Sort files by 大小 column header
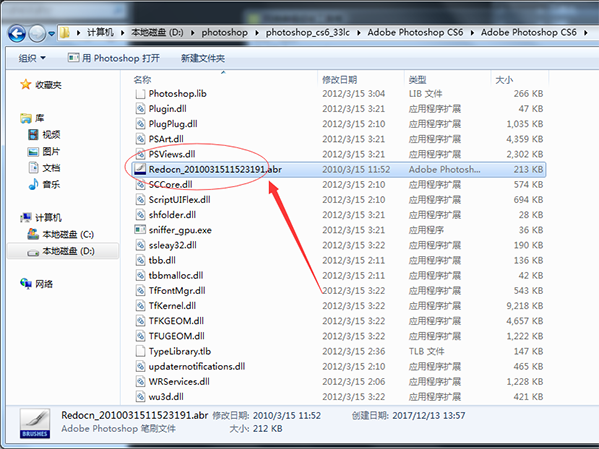 click(504, 79)
